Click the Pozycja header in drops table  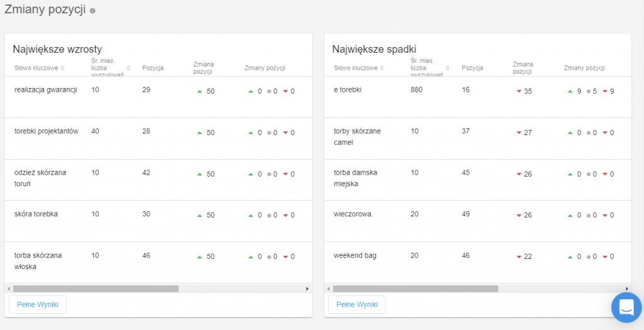472,68
